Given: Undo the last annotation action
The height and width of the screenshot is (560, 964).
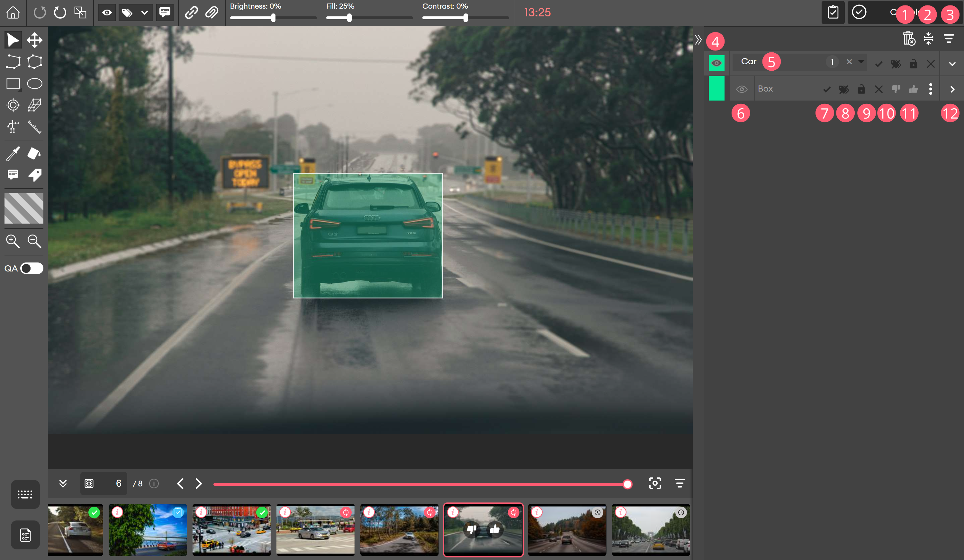Looking at the screenshot, I should pyautogui.click(x=40, y=13).
